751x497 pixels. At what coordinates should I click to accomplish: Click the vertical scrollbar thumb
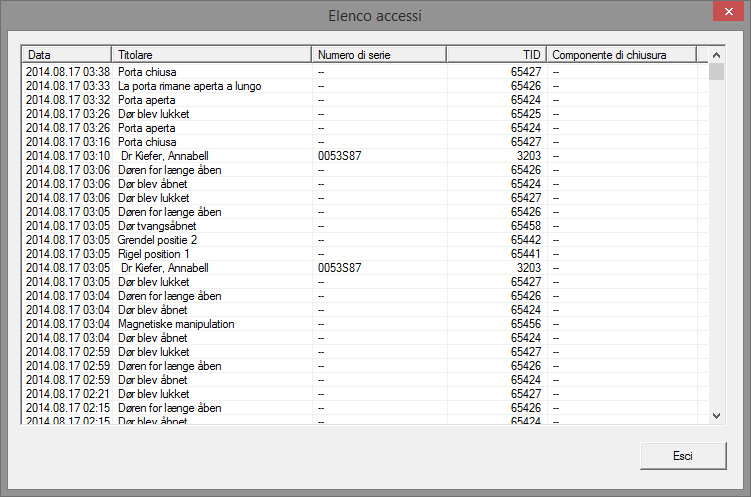716,72
